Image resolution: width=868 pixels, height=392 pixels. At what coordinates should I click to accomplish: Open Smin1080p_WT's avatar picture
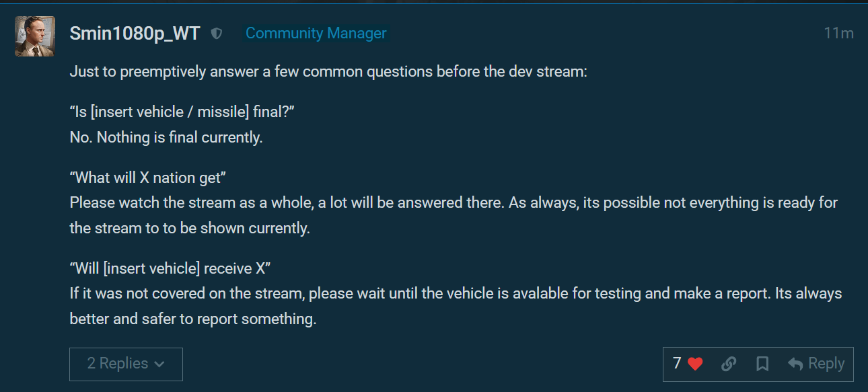coord(35,36)
